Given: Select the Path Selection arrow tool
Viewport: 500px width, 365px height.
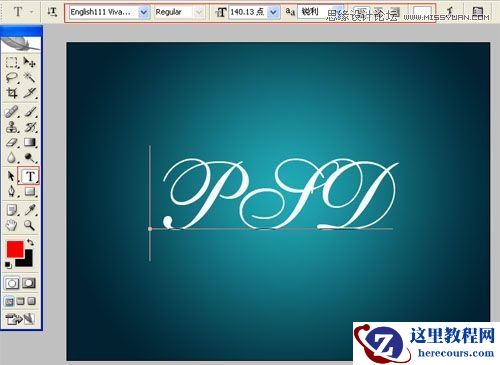Looking at the screenshot, I should (11, 176).
